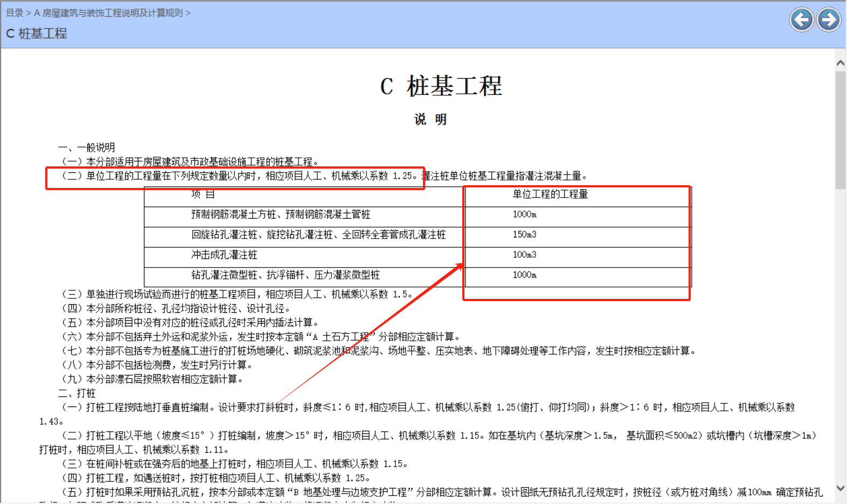Click the 150m3 value cell

click(524, 235)
